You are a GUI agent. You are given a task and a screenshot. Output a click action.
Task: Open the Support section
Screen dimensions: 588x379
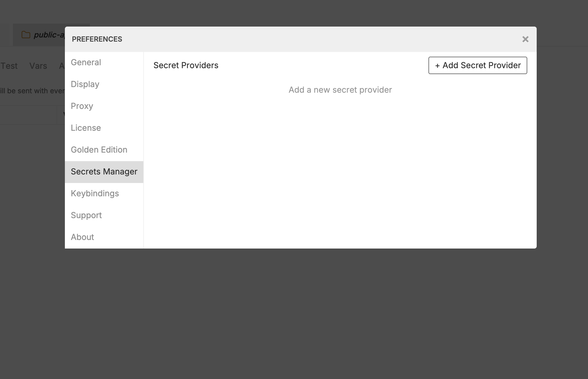coord(86,215)
